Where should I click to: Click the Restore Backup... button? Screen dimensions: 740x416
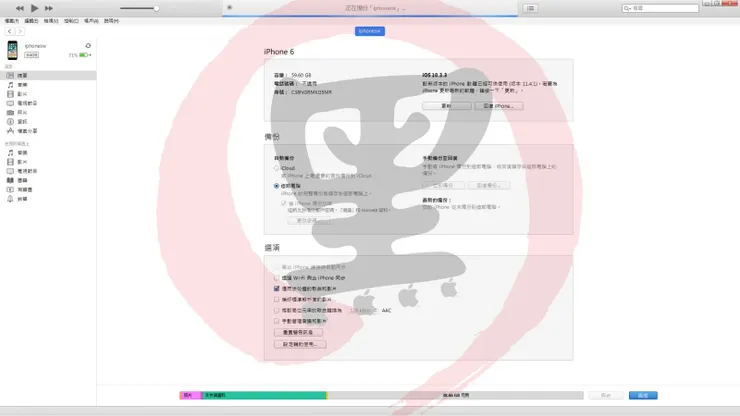(489, 186)
